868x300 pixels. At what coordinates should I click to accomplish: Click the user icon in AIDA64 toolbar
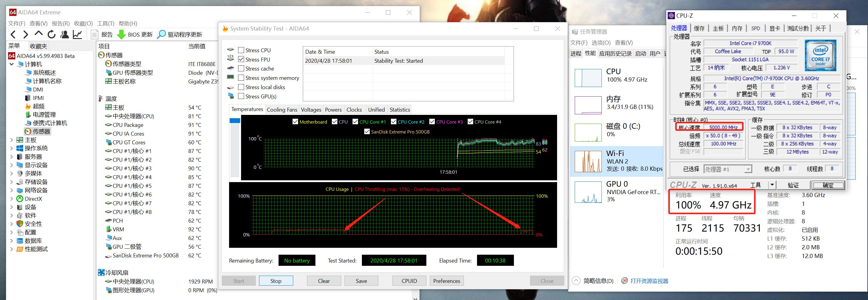(x=64, y=34)
